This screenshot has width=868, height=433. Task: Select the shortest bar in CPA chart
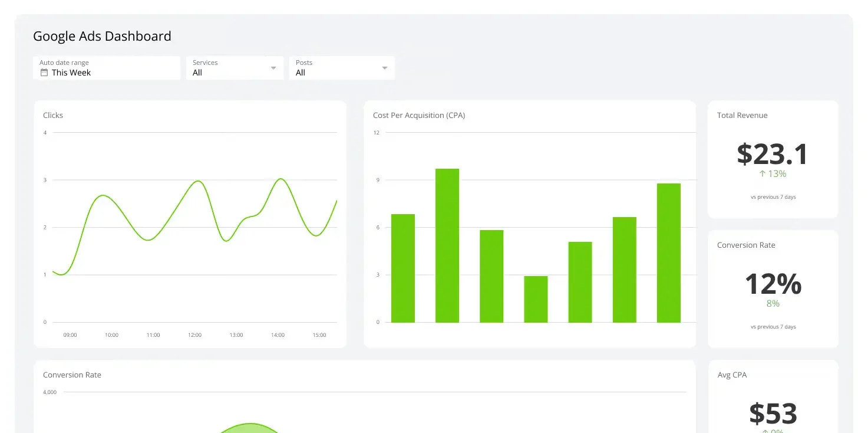536,299
